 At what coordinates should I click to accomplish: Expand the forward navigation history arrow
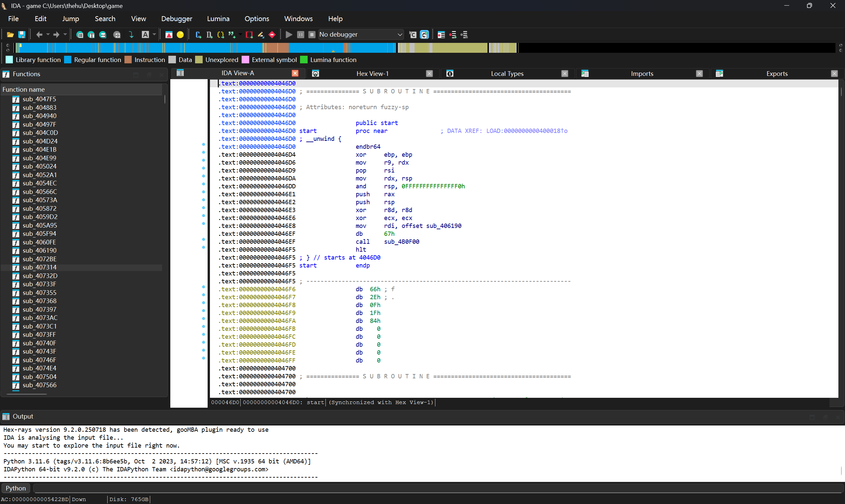[65, 35]
